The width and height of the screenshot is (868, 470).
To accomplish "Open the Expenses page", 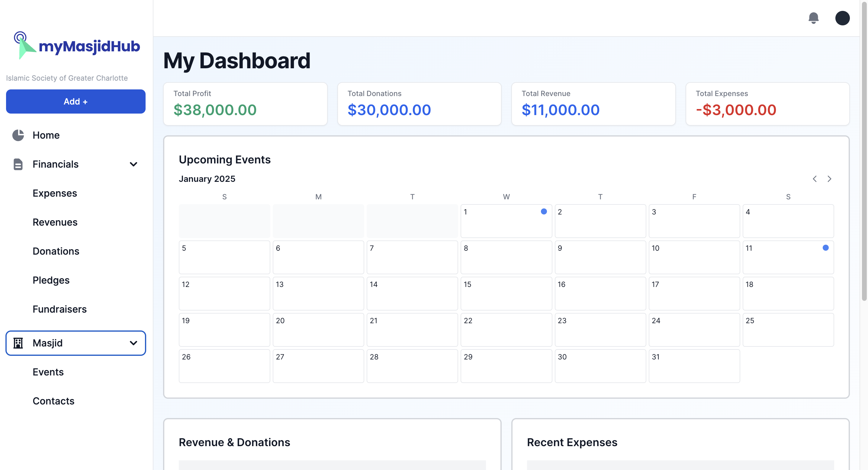I will tap(76, 193).
